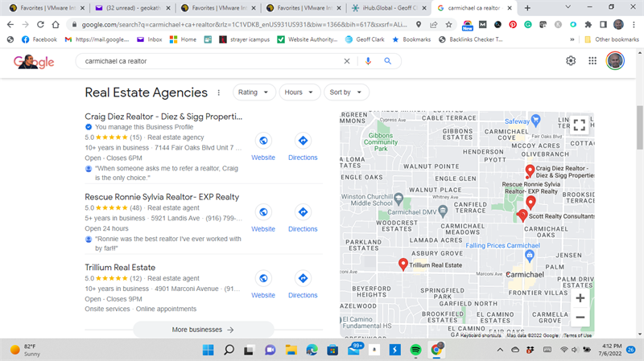Zoom in on the map
This screenshot has height=361, width=644.
point(580,298)
